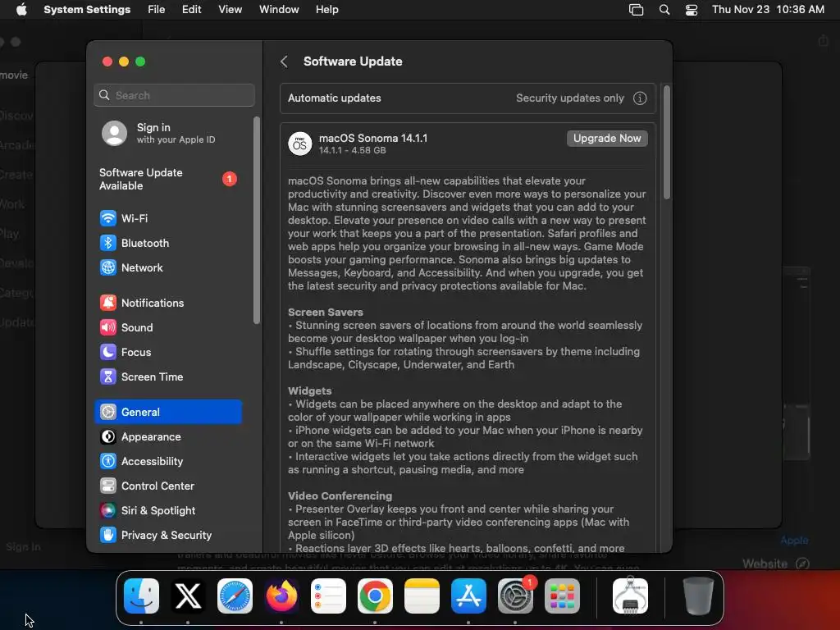Click the macOS Sonoma OS icon
The height and width of the screenshot is (630, 840).
[300, 144]
